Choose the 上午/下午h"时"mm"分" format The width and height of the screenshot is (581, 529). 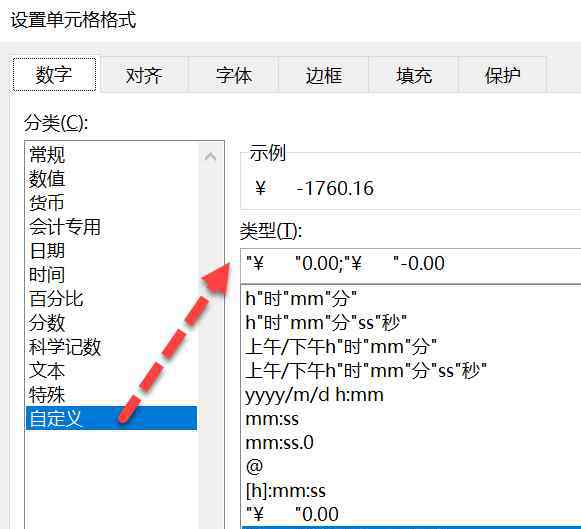coord(341,347)
